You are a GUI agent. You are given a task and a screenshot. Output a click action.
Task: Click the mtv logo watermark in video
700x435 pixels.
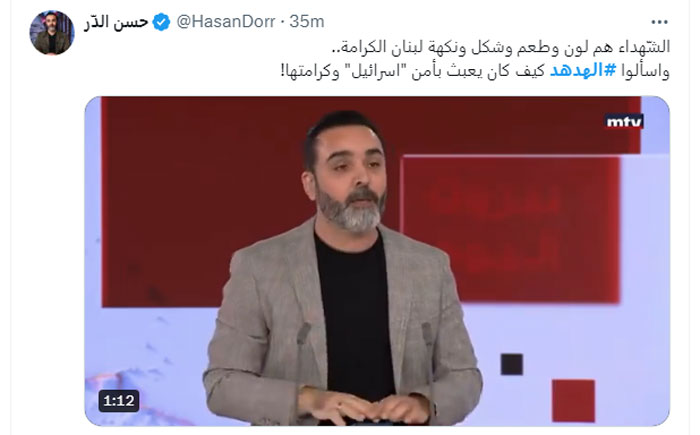coord(624,121)
